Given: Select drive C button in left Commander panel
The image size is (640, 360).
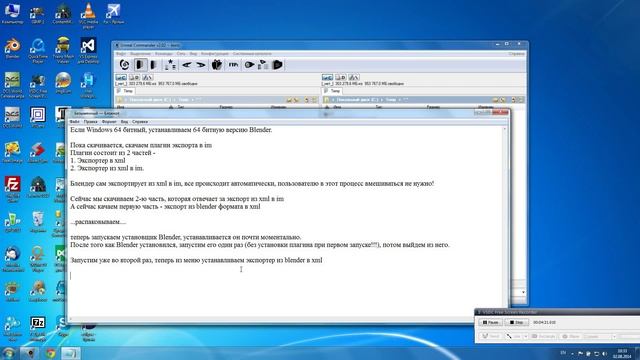Looking at the screenshot, I should [121, 77].
